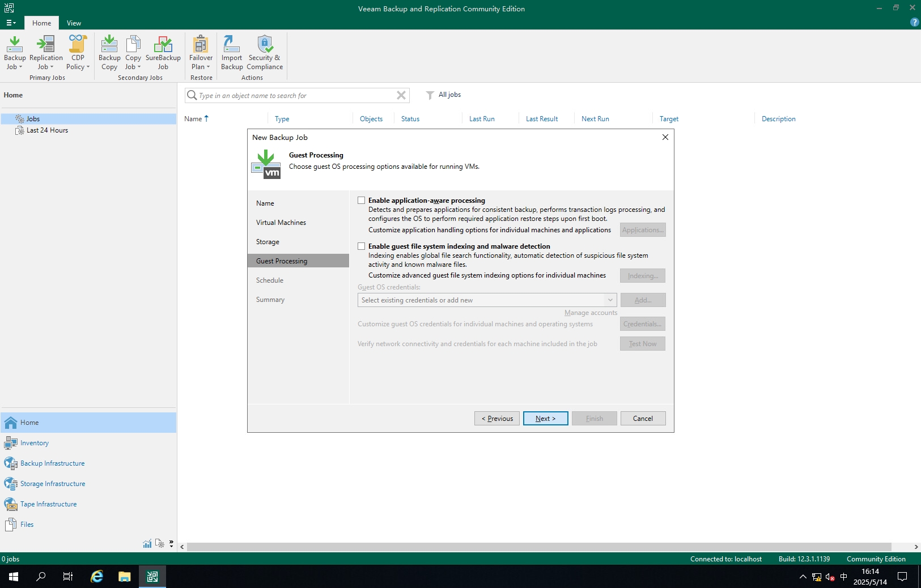921x588 pixels.
Task: Enable application-aware processing checkbox
Action: coord(362,201)
